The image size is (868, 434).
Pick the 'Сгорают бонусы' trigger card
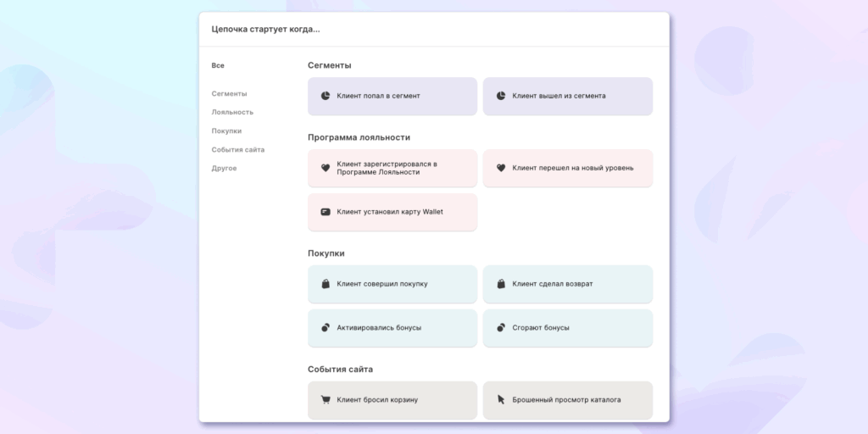tap(568, 327)
